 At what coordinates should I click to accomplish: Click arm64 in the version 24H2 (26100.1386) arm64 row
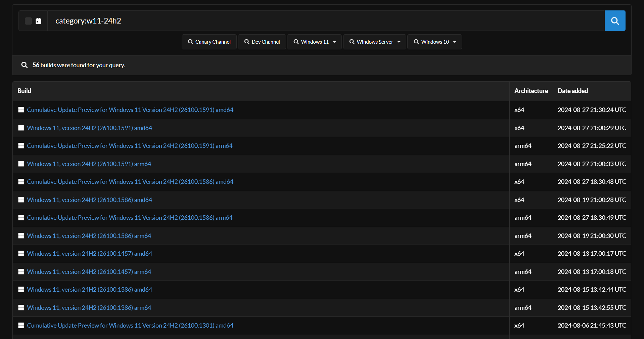[523, 308]
